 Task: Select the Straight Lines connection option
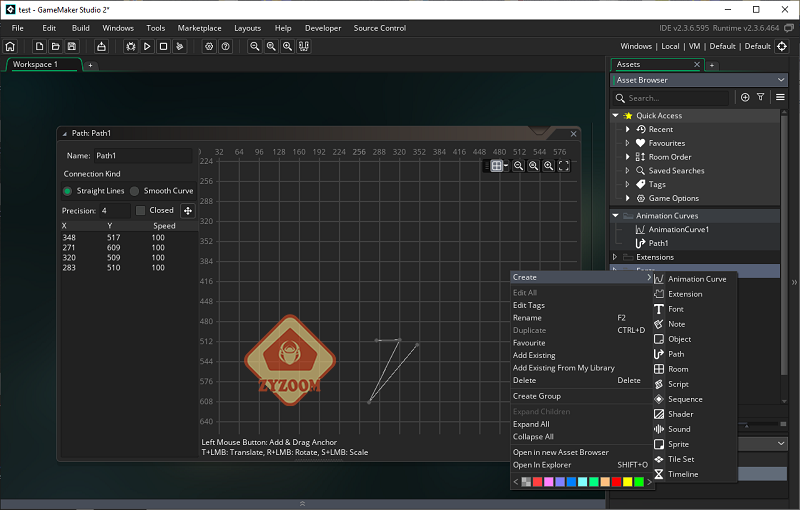click(x=93, y=191)
